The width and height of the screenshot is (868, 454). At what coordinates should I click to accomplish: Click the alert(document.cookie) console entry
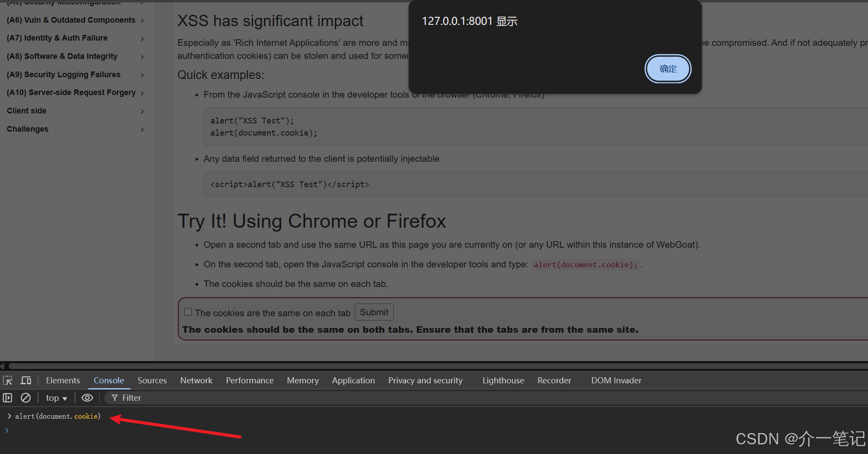(x=58, y=416)
